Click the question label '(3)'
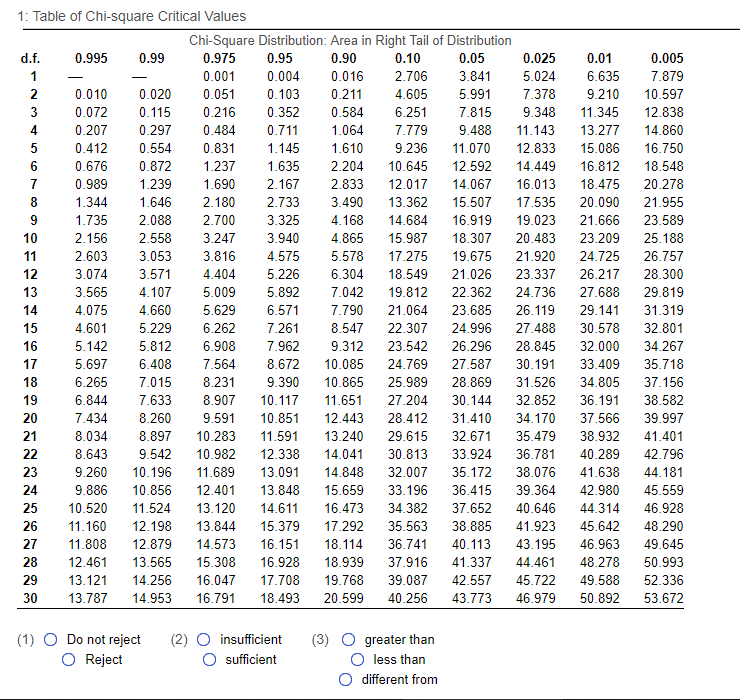The width and height of the screenshot is (740, 700). pyautogui.click(x=320, y=640)
